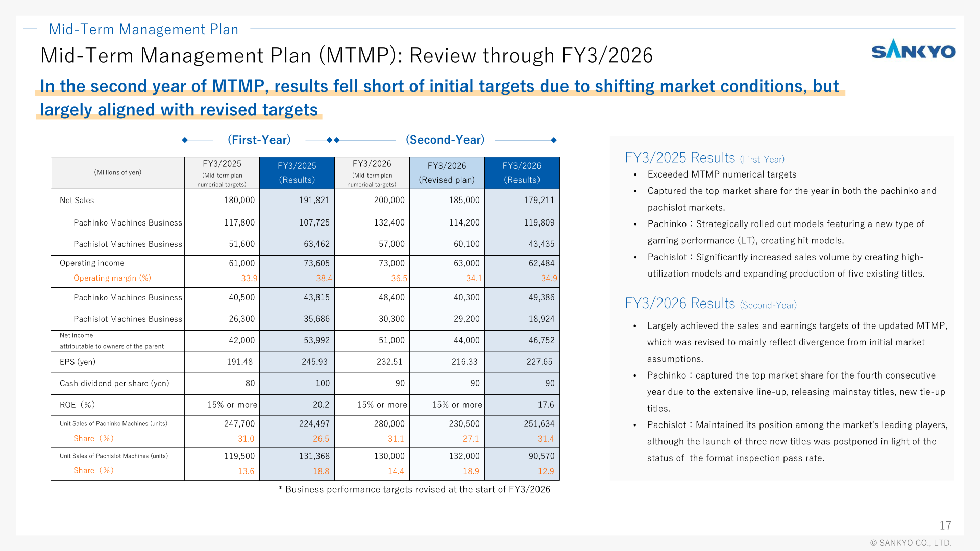
Task: Click the operating income value 62,484
Action: [542, 264]
